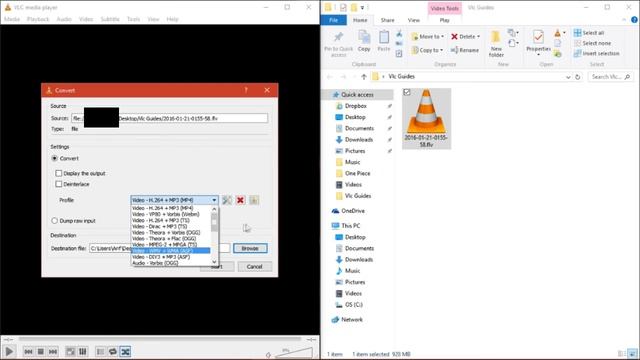Click Explorer help question mark icon
640x360 pixels.
(634, 20)
